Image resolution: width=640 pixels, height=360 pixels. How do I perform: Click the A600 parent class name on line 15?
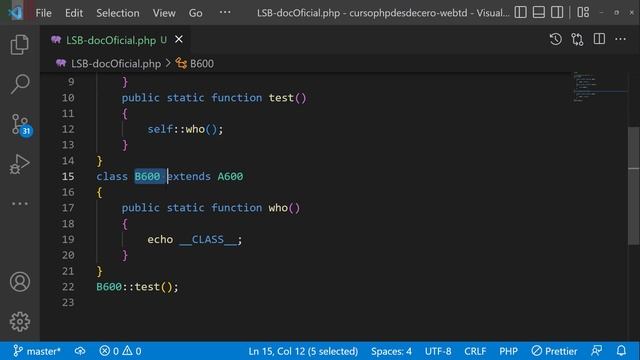pos(230,176)
